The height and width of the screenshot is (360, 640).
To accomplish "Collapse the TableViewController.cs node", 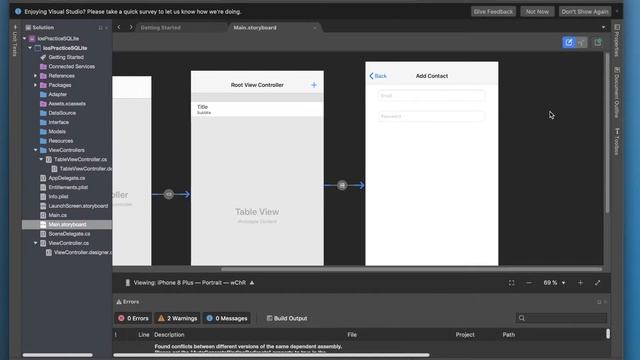I will tap(41, 160).
